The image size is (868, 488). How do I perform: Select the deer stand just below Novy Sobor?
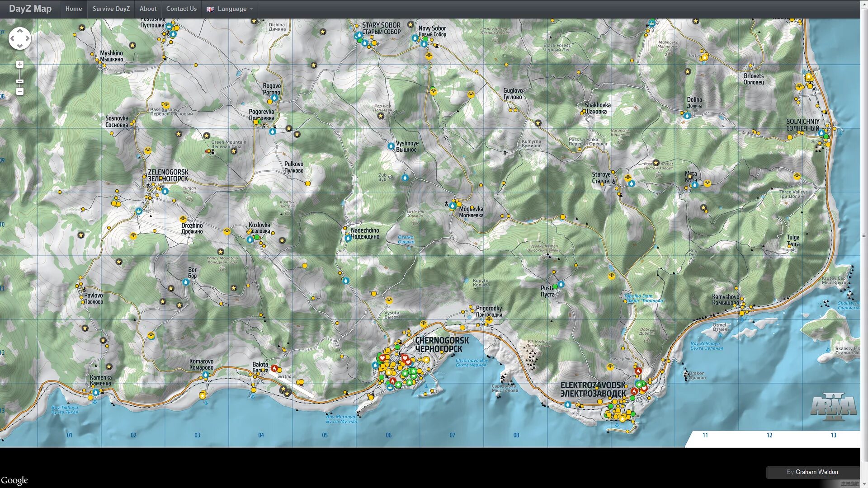[429, 56]
